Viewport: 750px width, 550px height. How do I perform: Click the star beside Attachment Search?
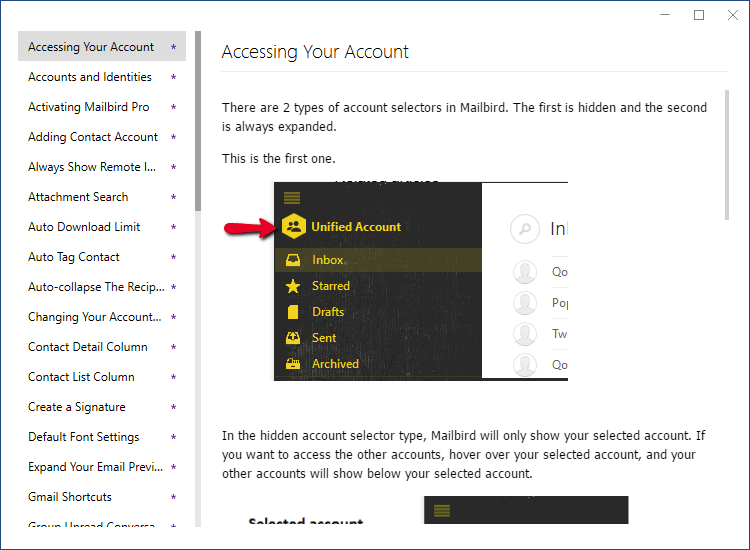(174, 197)
